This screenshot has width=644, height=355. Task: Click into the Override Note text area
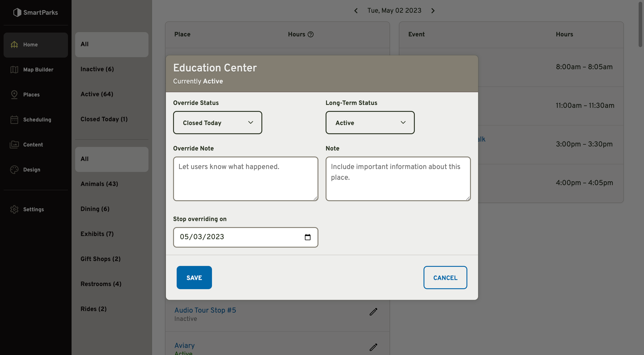245,179
